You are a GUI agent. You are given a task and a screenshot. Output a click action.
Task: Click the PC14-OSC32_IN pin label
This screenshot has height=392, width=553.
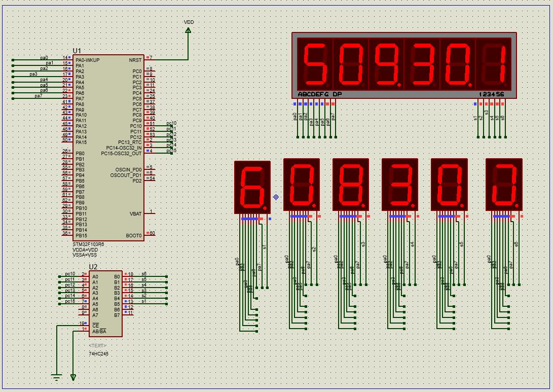(x=124, y=148)
